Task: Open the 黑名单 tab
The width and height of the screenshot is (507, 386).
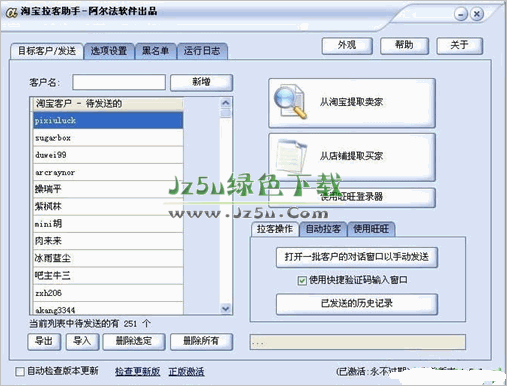Action: [x=155, y=51]
